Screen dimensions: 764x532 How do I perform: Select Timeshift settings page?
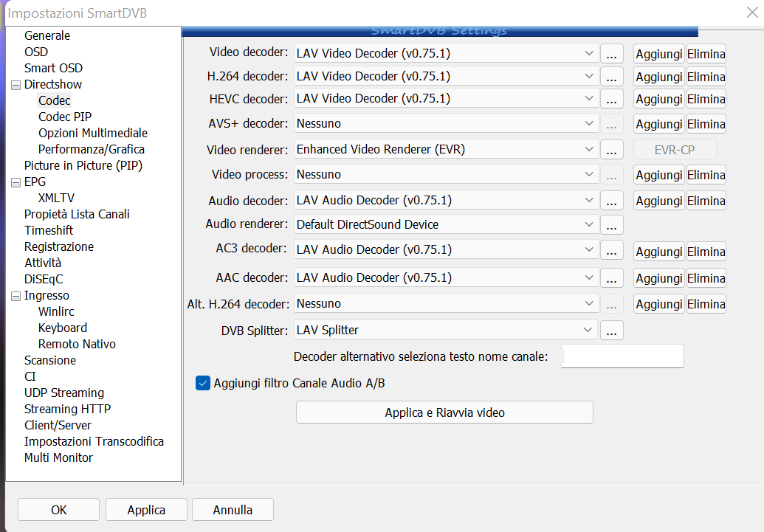(x=49, y=230)
